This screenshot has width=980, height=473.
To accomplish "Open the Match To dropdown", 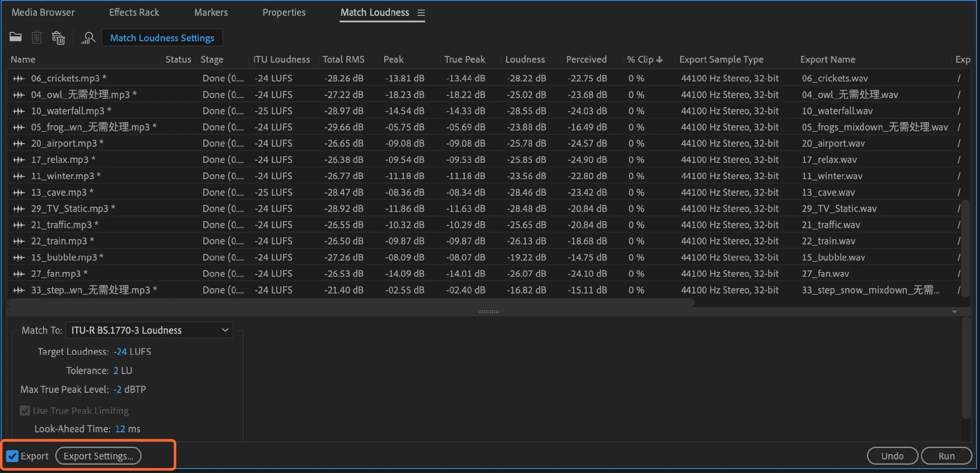I will [149, 330].
